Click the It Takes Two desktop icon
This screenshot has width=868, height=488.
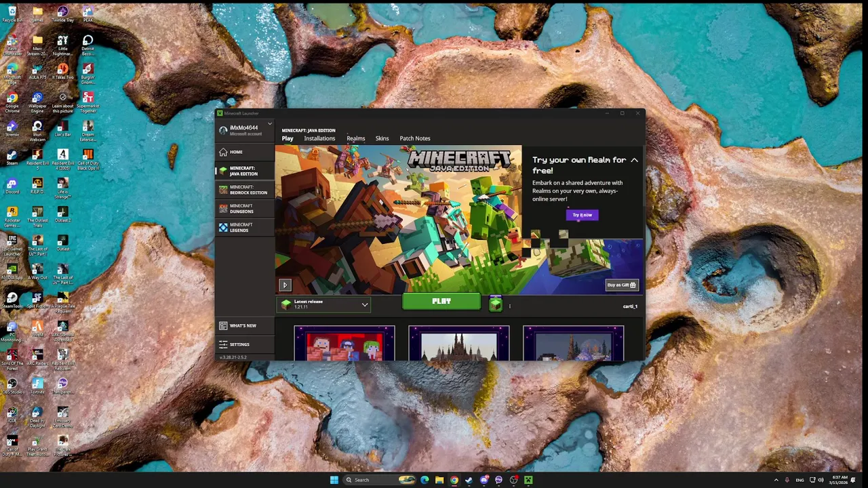pos(62,72)
